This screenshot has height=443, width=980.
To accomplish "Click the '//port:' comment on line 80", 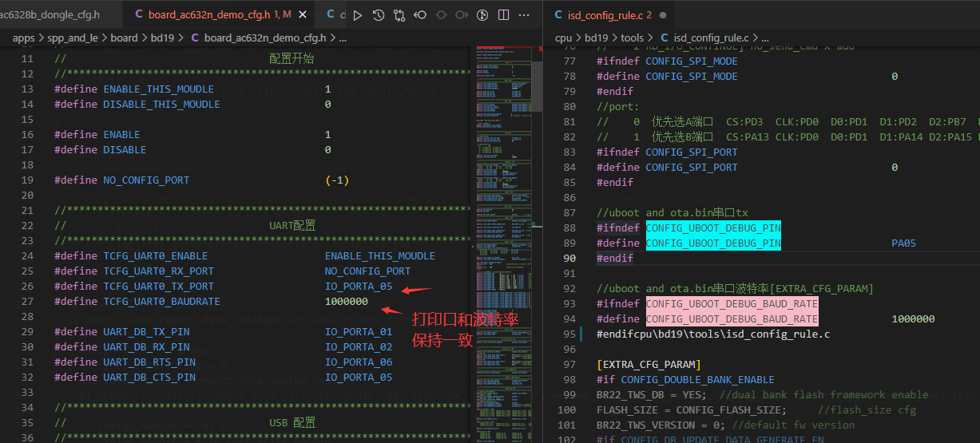I will (x=618, y=106).
